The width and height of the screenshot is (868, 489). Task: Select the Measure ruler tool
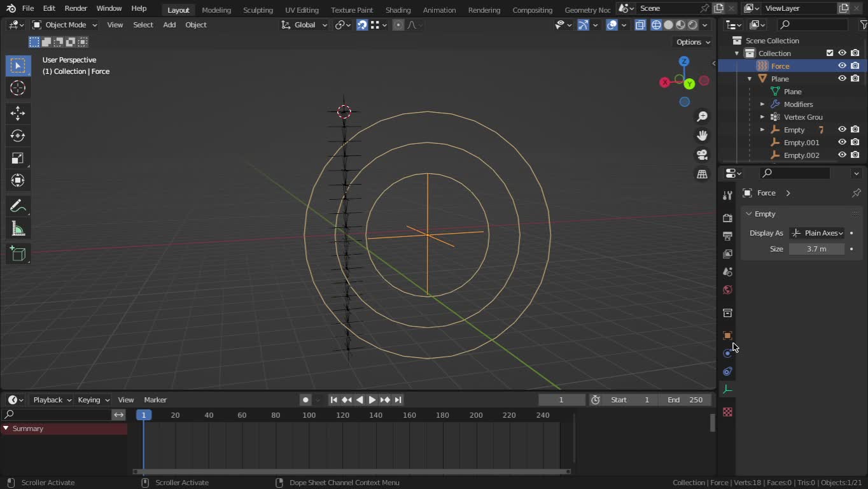pos(18,229)
